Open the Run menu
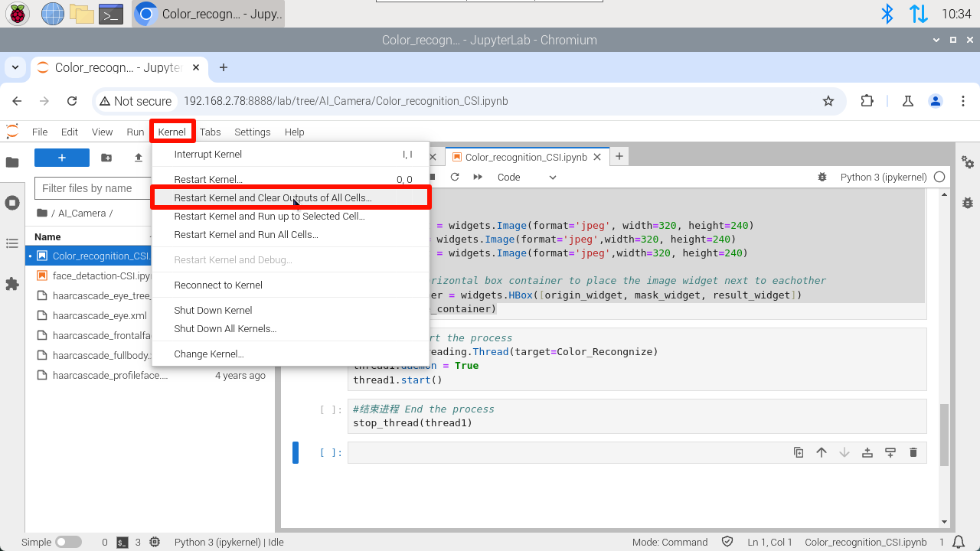Viewport: 980px width, 551px height. [136, 132]
